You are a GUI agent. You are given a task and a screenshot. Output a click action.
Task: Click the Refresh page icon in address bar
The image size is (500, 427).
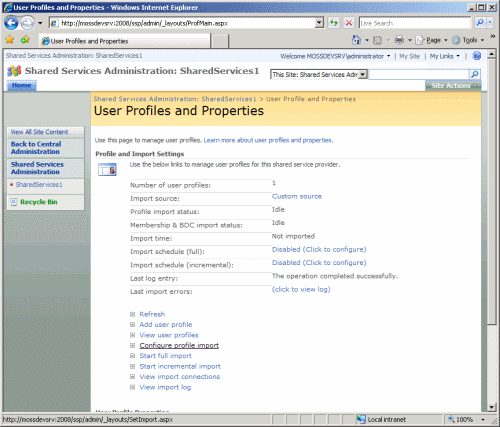pos(333,23)
